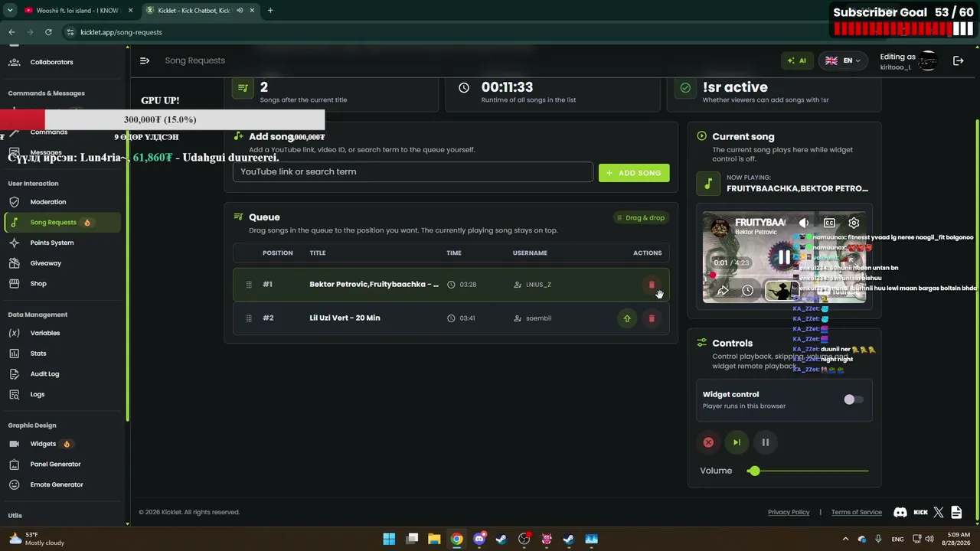Open the Discord icon in footer
The image size is (980, 551).
[900, 512]
